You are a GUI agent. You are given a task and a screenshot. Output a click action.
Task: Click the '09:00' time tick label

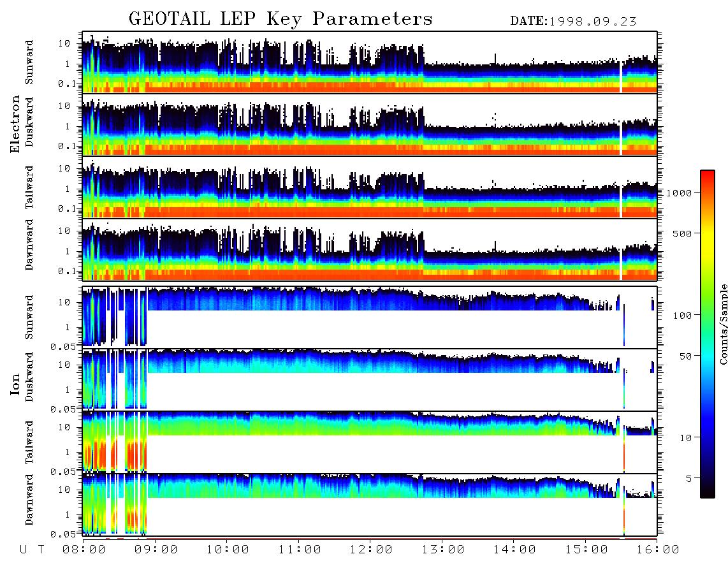coord(156,550)
